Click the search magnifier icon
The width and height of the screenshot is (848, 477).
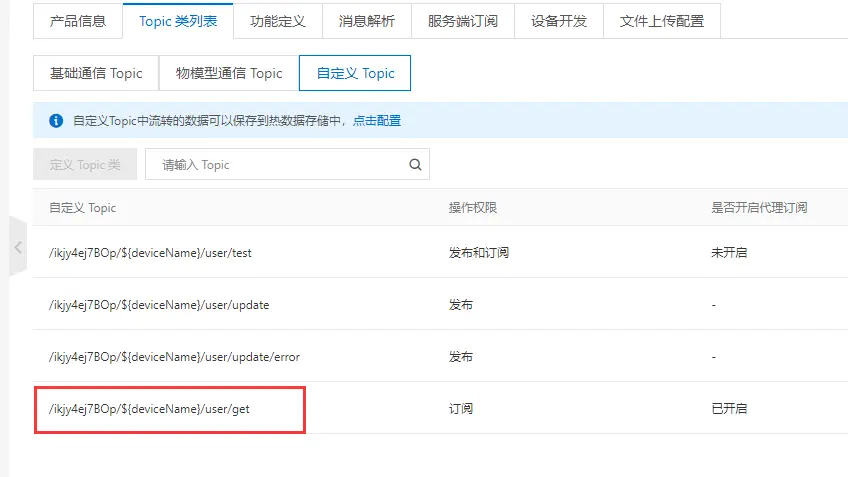[x=415, y=165]
